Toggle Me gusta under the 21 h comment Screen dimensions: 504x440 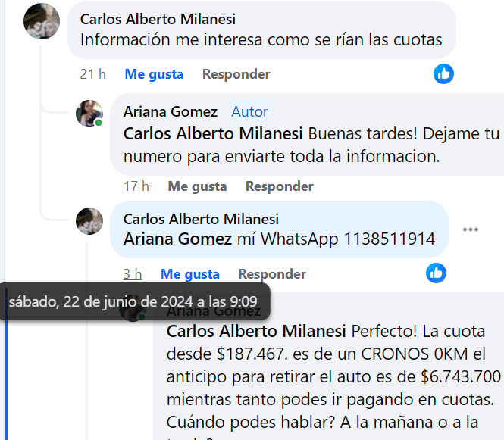pyautogui.click(x=155, y=74)
